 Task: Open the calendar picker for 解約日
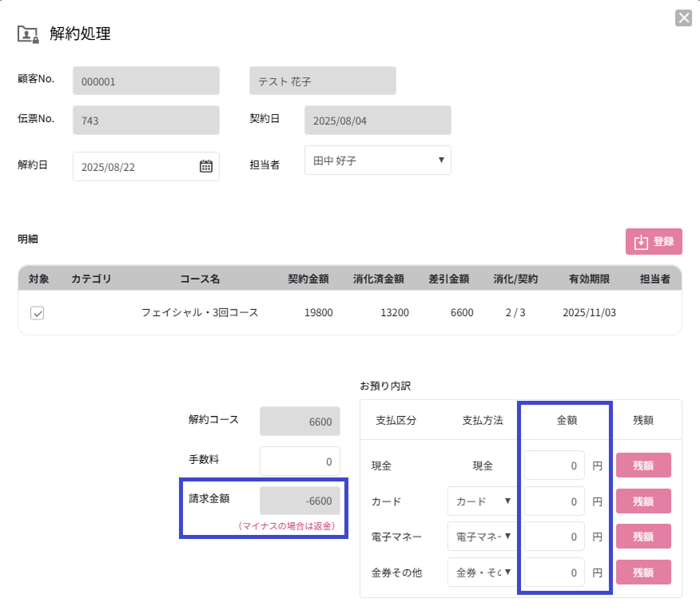point(205,166)
